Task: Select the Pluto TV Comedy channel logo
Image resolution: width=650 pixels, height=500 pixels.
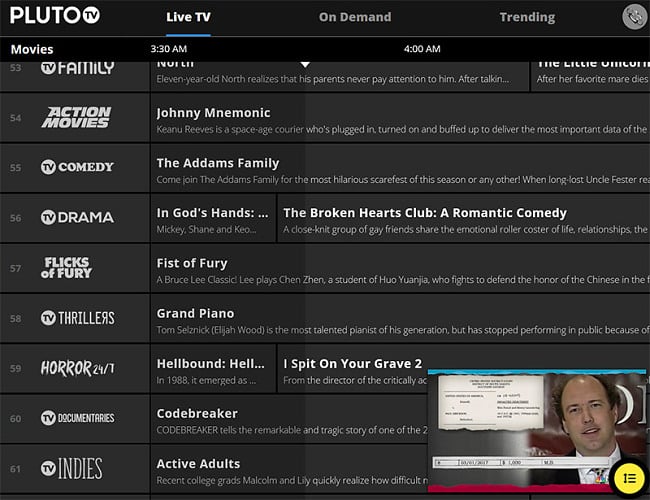Action: pyautogui.click(x=77, y=167)
